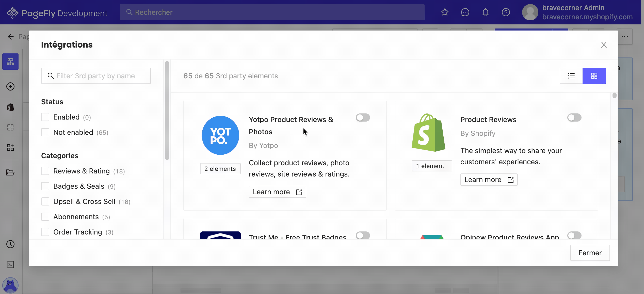Focus the Rechercher search bar
The width and height of the screenshot is (644, 294).
point(272,12)
